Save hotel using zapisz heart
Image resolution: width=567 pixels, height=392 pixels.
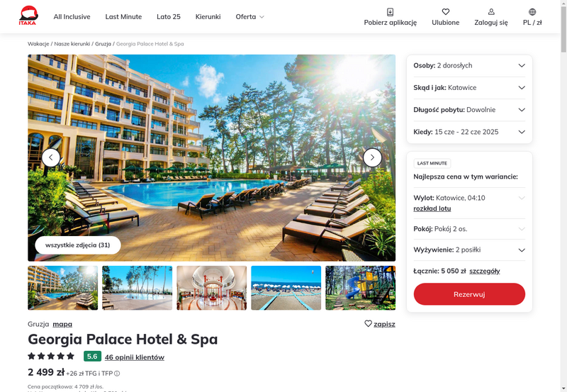(368, 324)
